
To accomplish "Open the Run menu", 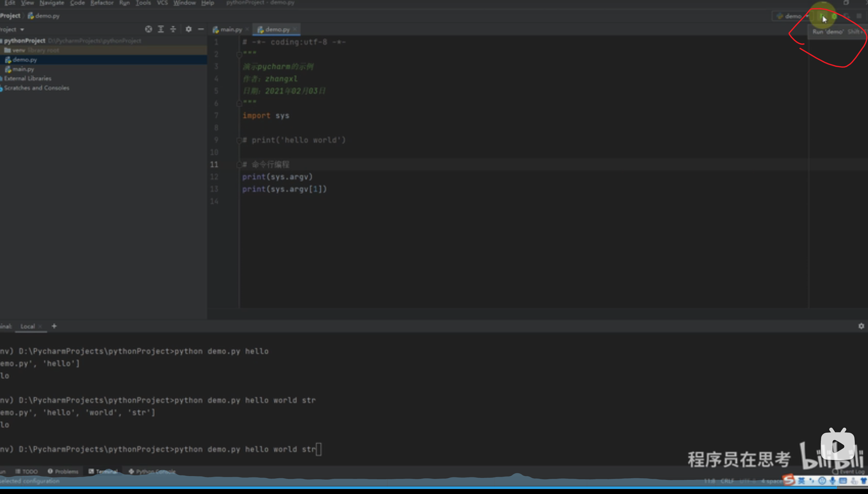I will coord(125,3).
